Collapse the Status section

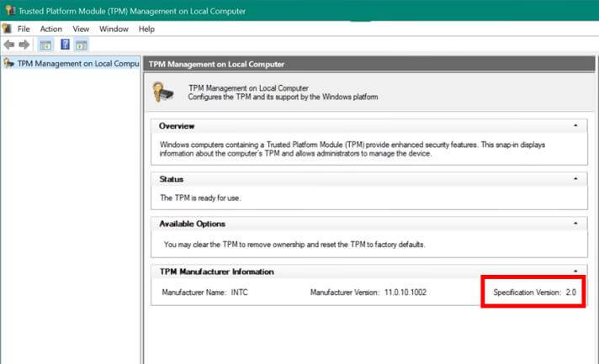pyautogui.click(x=575, y=179)
